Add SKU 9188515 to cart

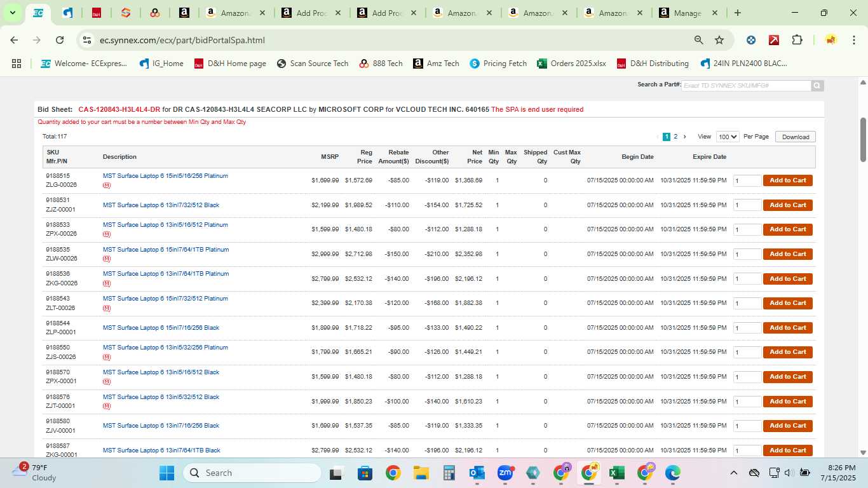pos(788,180)
